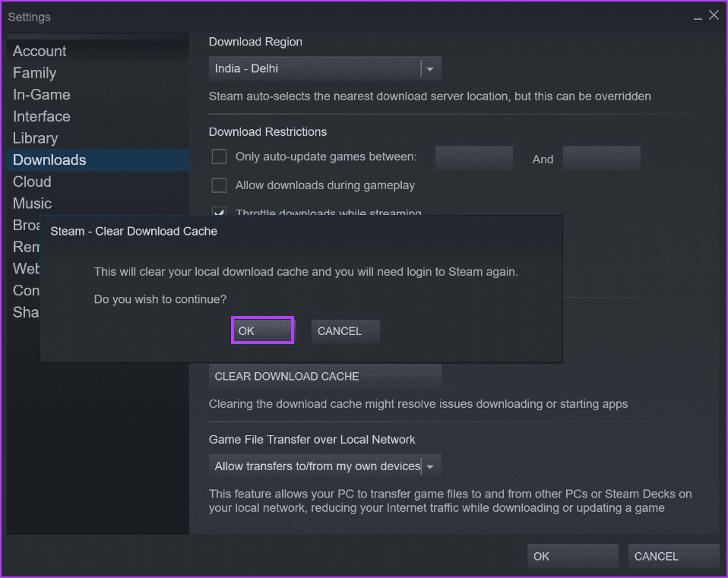Confirm clearing cache with dialog OK button
This screenshot has width=728, height=578.
(x=262, y=330)
